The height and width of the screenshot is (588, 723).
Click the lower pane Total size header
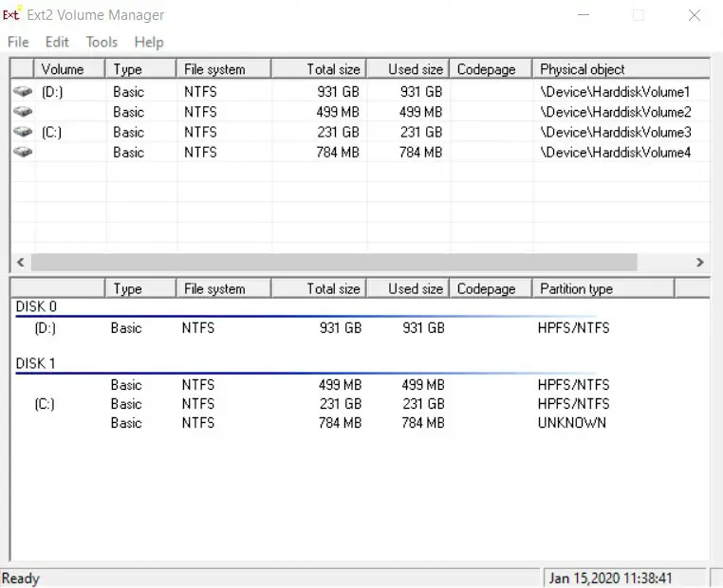pos(319,288)
